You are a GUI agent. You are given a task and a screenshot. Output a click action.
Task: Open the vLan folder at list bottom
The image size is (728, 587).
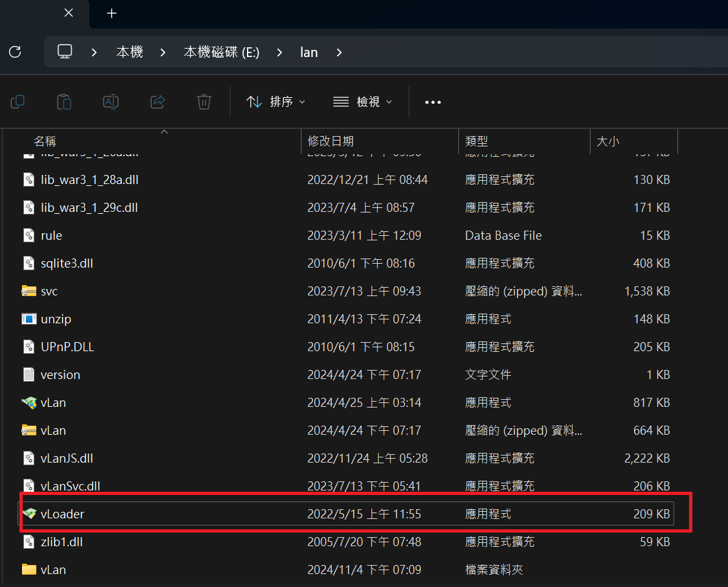pos(53,570)
